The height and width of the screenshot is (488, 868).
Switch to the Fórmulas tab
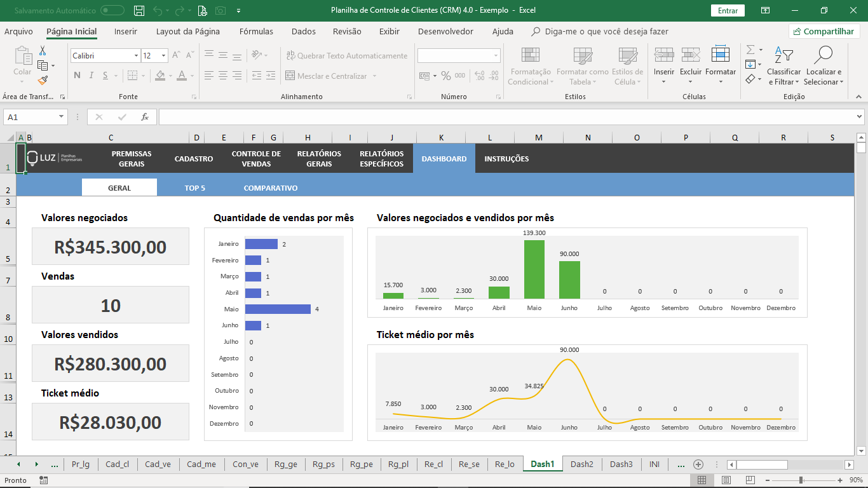pyautogui.click(x=256, y=31)
